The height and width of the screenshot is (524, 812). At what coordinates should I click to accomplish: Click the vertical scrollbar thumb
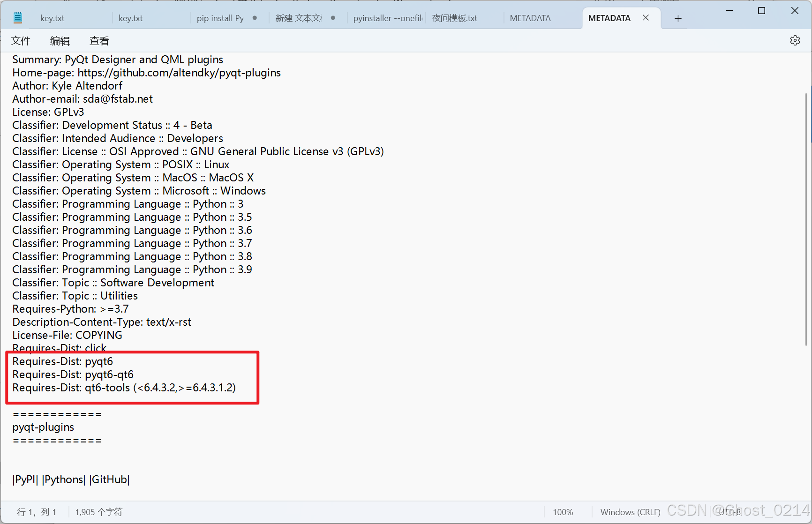pos(806,219)
